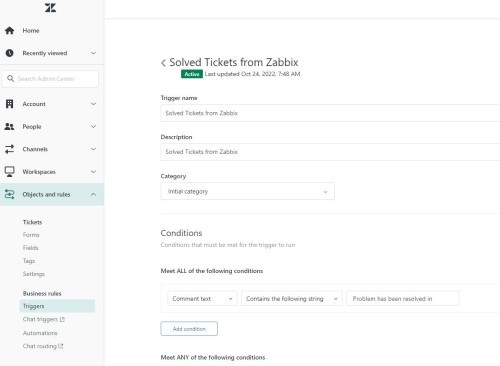The image size is (500, 366).
Task: Focus the Search Admin Center field
Action: 50,79
